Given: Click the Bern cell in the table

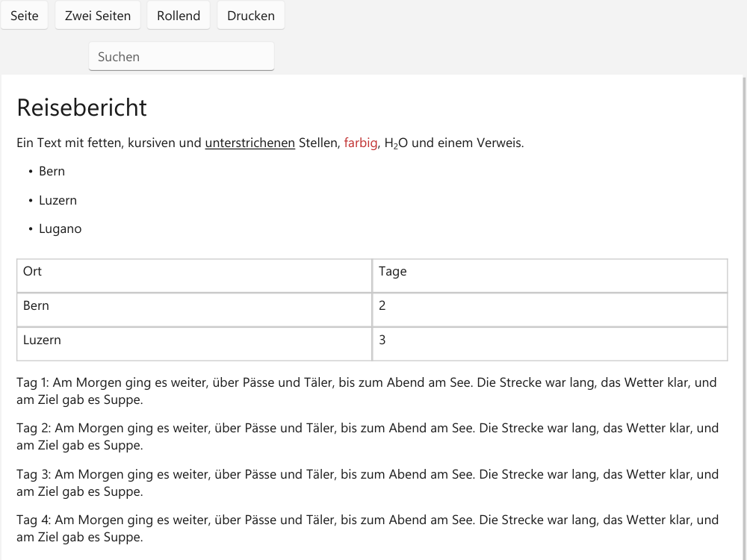Looking at the screenshot, I should pyautogui.click(x=194, y=310).
